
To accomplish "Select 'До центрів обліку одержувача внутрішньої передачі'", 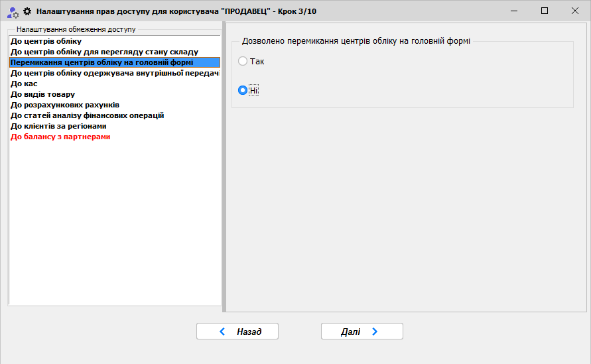I will click(x=114, y=73).
